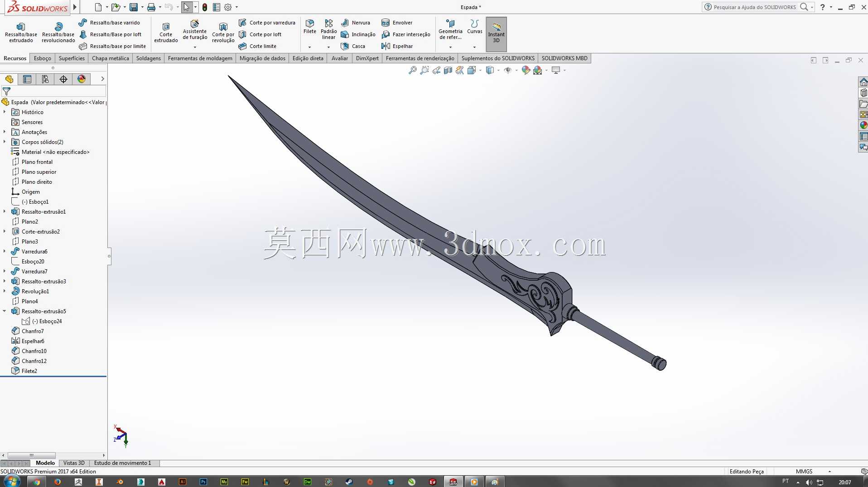Image resolution: width=868 pixels, height=487 pixels.
Task: Click the Filete tool
Action: 310,27
